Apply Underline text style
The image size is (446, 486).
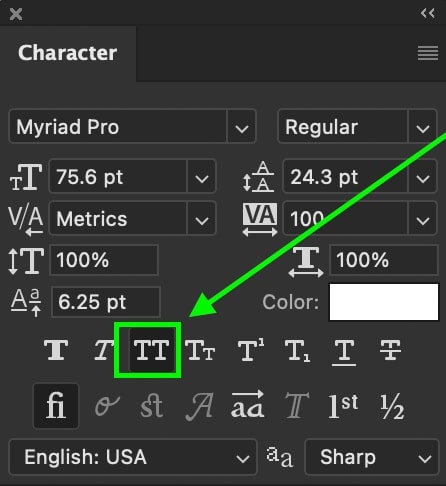pos(344,353)
